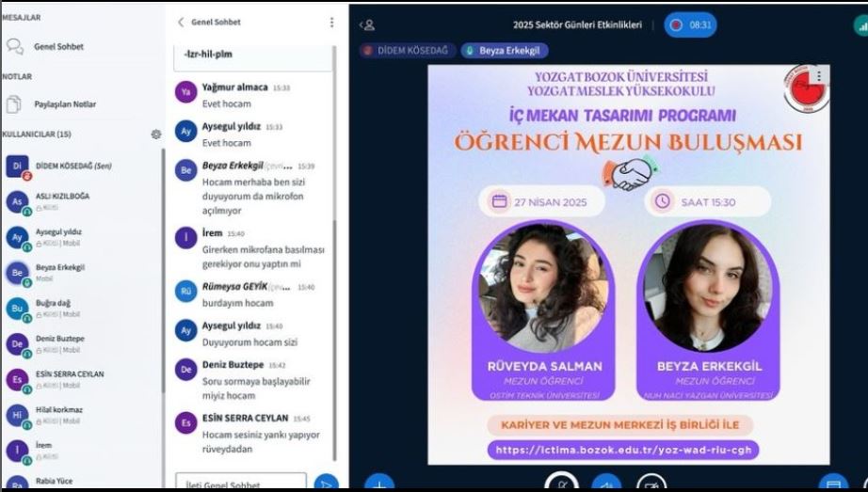This screenshot has width=868, height=492.
Task: Click the recording indicator icon at 08:31
Action: coord(676,24)
